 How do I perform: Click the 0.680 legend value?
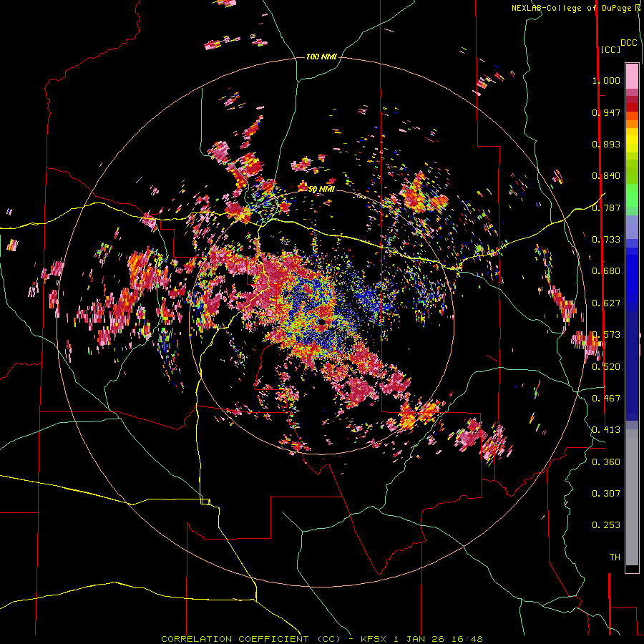(606, 271)
